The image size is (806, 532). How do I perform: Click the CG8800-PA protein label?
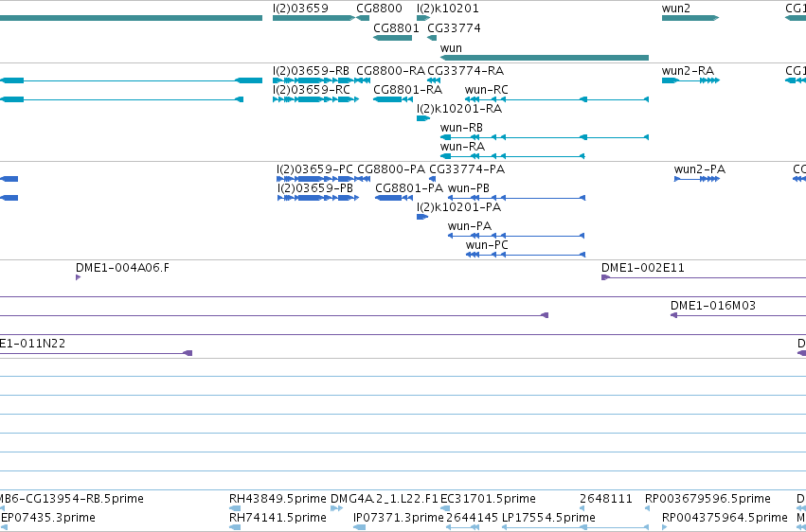[x=391, y=169]
